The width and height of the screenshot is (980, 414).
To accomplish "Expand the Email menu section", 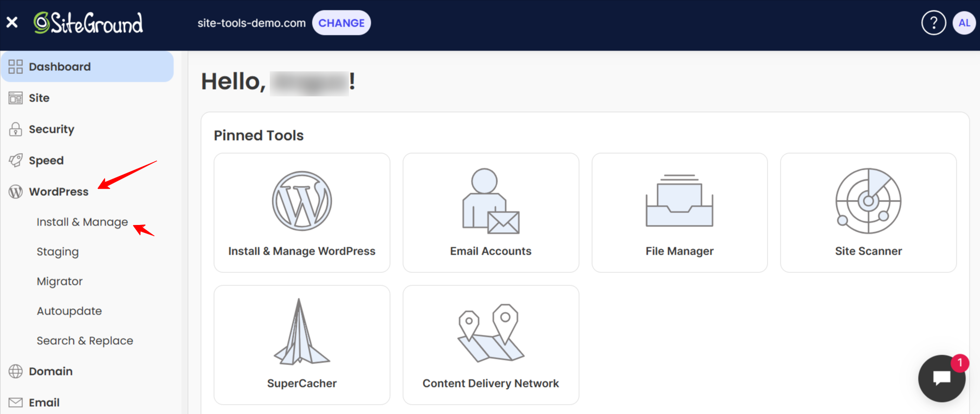I will (x=44, y=403).
